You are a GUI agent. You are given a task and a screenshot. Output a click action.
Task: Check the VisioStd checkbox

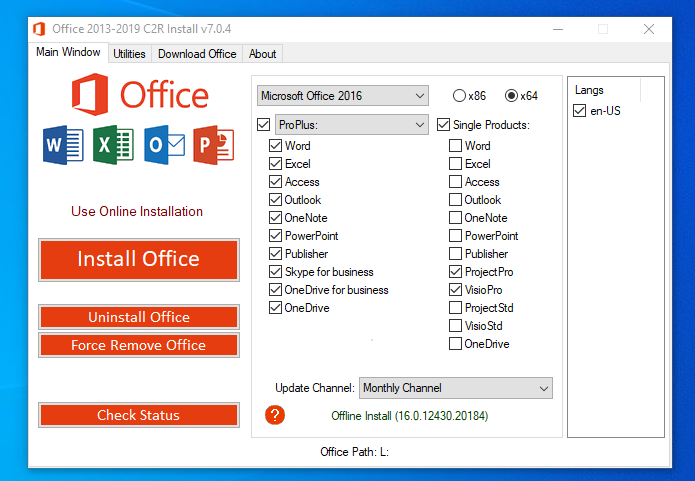[455, 325]
